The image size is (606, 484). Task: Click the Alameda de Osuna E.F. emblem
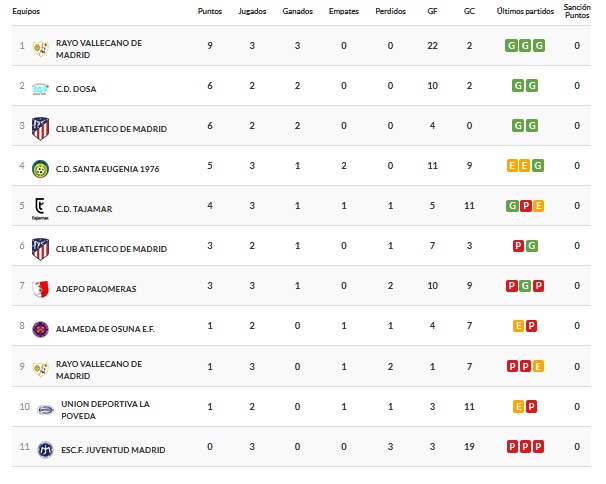tap(41, 329)
